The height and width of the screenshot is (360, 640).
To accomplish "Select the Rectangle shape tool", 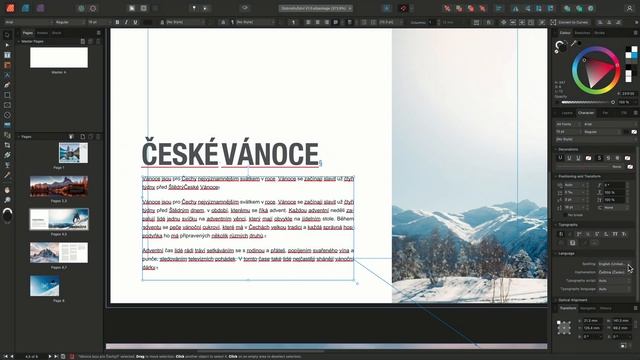I will (7, 95).
